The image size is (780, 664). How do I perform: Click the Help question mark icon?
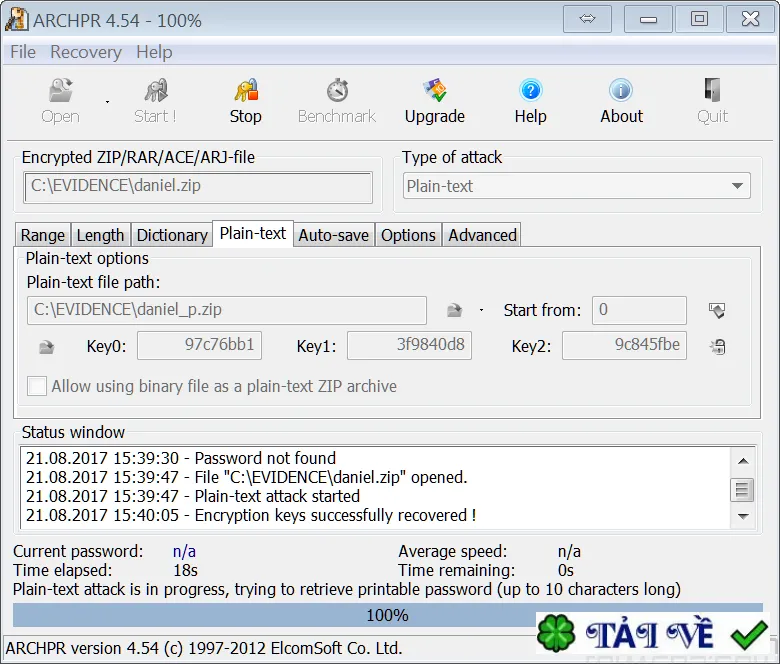tap(531, 91)
